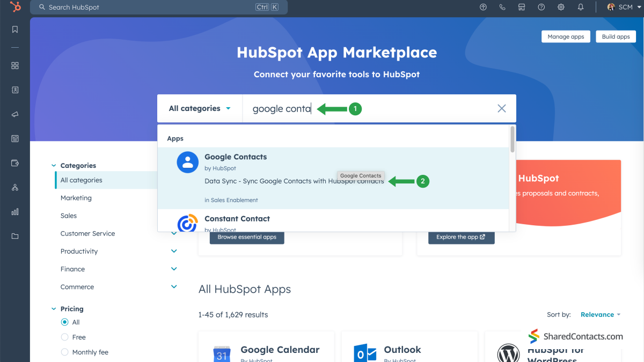Select the Marketing category filter
The width and height of the screenshot is (644, 362).
click(x=76, y=198)
